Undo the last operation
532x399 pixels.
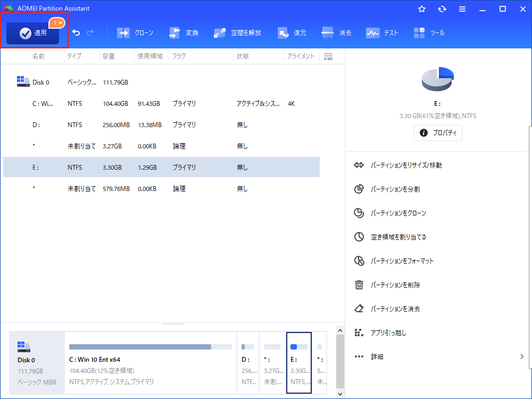(x=76, y=32)
